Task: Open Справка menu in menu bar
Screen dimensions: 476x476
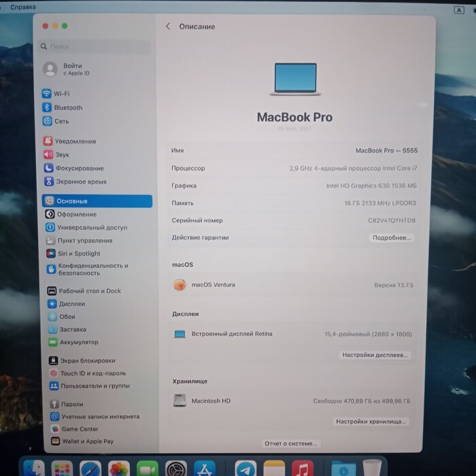Action: tap(23, 7)
